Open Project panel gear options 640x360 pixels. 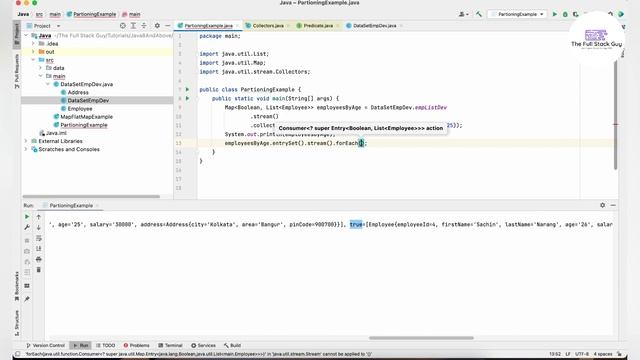click(157, 26)
